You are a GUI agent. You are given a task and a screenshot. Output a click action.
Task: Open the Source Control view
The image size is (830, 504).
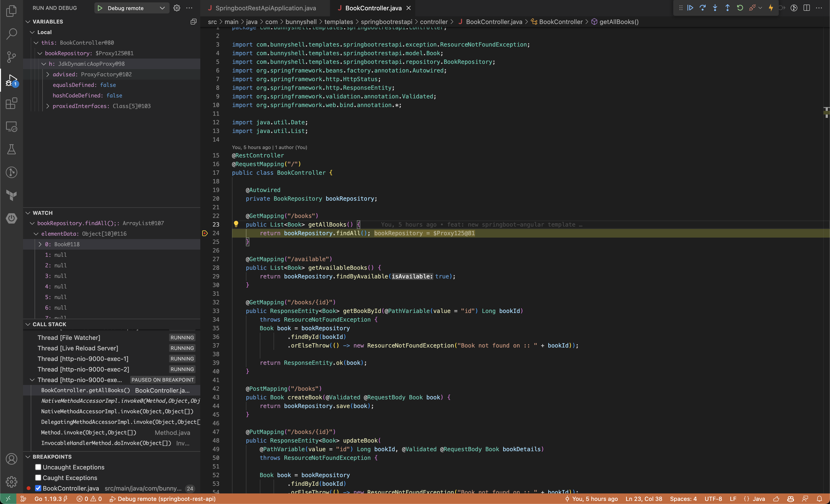(x=12, y=57)
